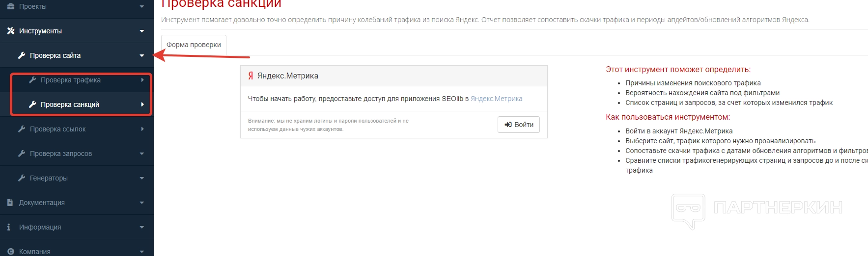Follow the Яндекс.Метрика link

(x=496, y=99)
